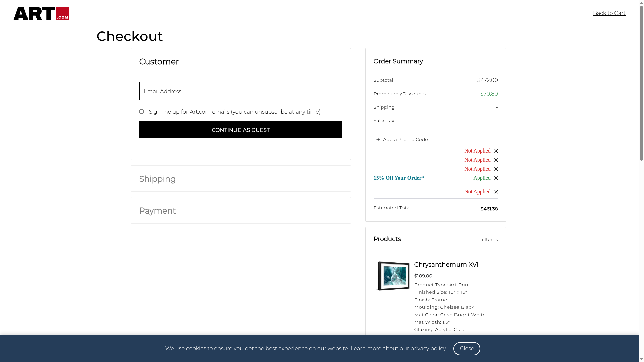The height and width of the screenshot is (362, 644).
Task: Click the Art.com logo
Action: click(x=41, y=13)
